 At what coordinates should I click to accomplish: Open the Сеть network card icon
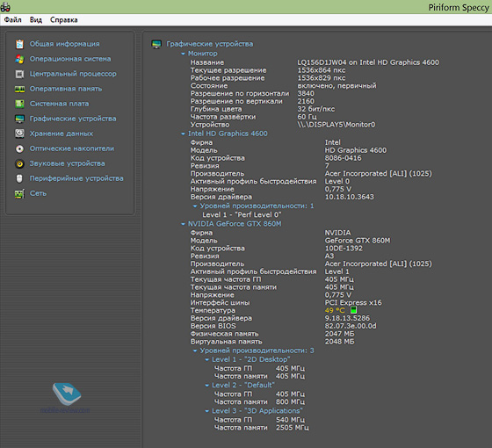coord(19,193)
